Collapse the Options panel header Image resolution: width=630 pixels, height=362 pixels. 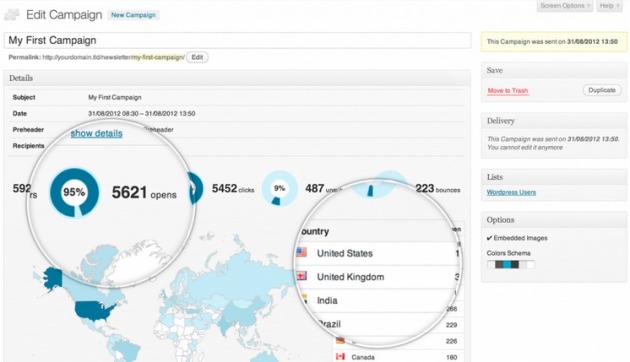click(554, 220)
